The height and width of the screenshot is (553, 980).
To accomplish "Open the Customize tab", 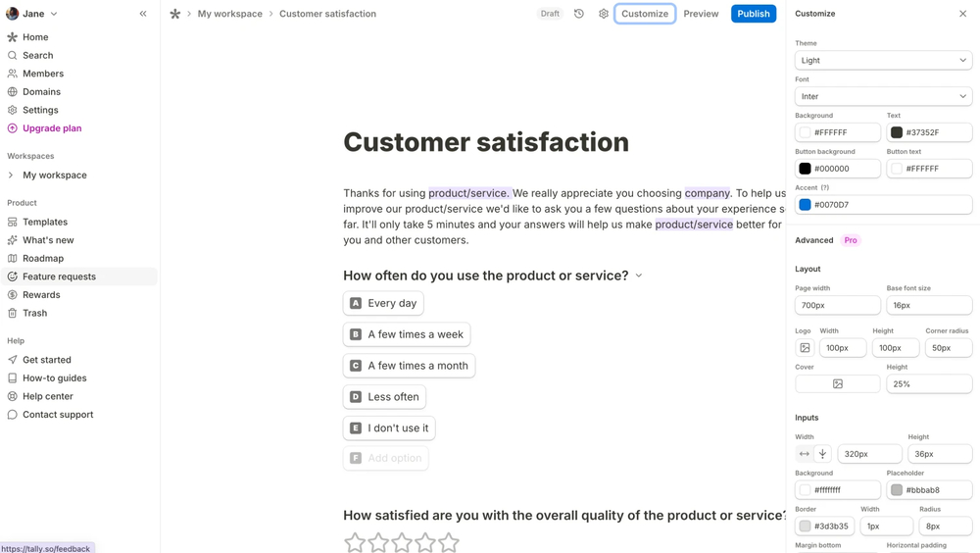I will pyautogui.click(x=645, y=14).
